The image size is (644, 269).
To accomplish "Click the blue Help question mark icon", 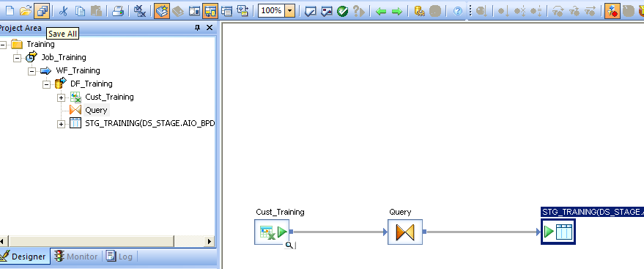I will coord(458,12).
